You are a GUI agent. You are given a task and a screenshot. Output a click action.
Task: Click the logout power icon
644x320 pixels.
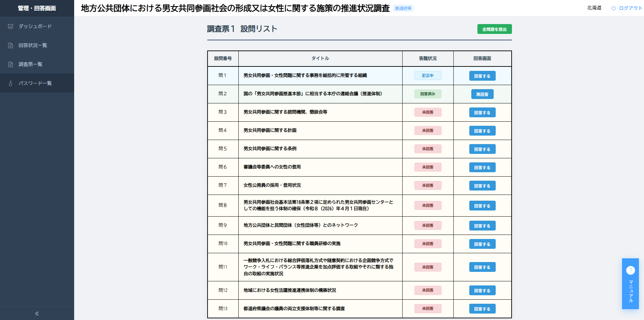[x=613, y=8]
